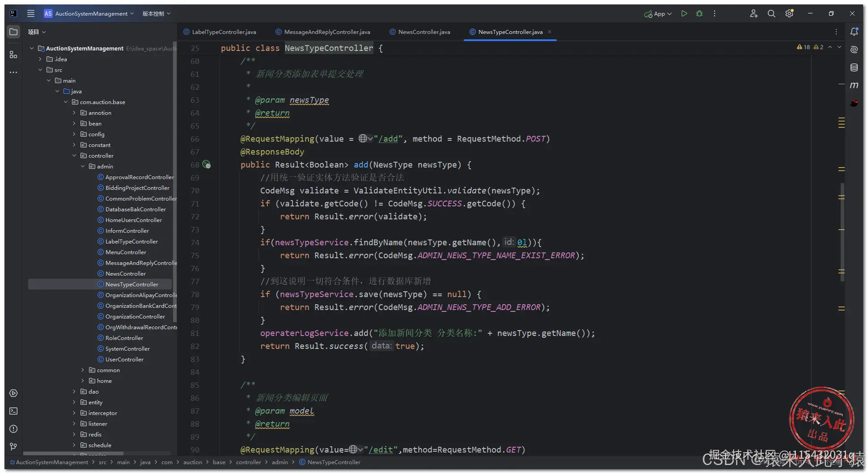This screenshot has height=474, width=868.
Task: Close the NewsTypeController.java tab
Action: (x=550, y=32)
